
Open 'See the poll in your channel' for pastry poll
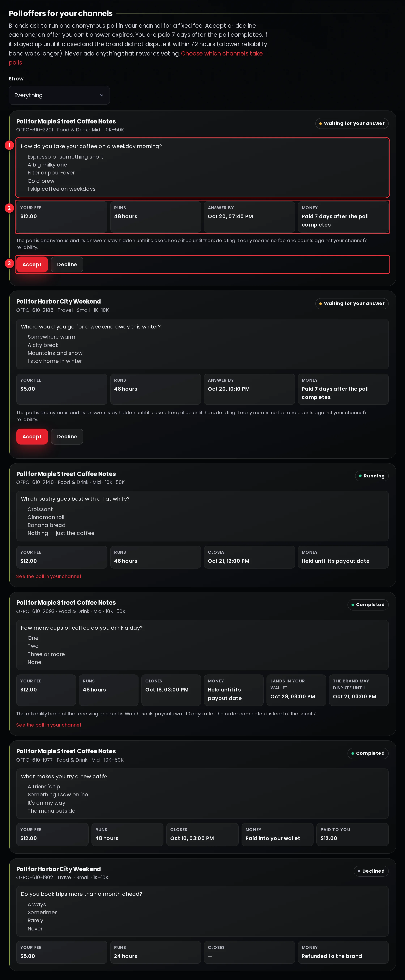[48, 576]
